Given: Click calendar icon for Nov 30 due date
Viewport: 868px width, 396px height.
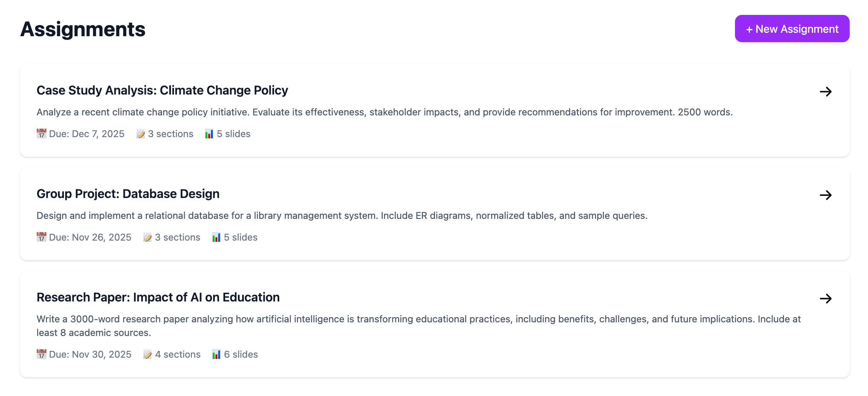Looking at the screenshot, I should (x=41, y=354).
